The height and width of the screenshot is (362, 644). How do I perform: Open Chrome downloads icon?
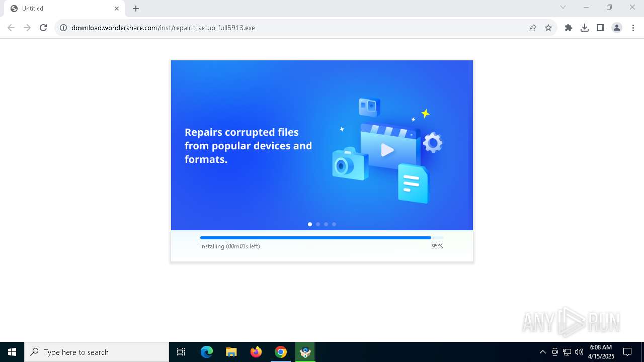pyautogui.click(x=585, y=28)
